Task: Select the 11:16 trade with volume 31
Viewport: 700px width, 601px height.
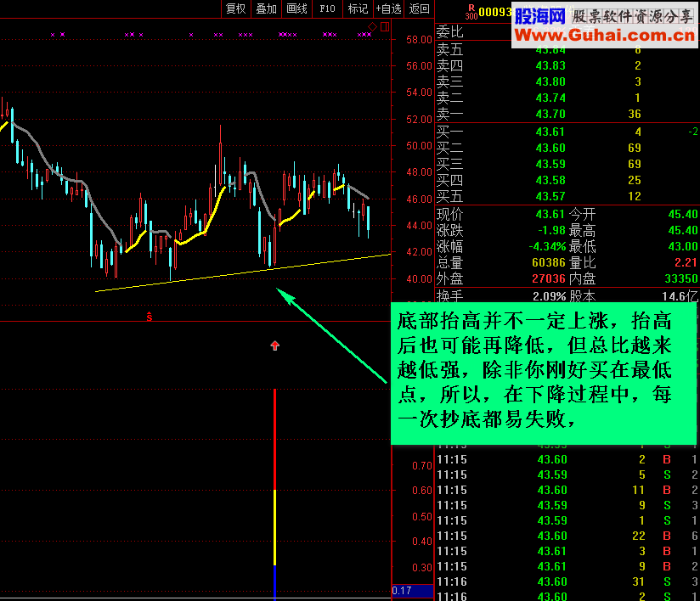Action: [x=567, y=581]
